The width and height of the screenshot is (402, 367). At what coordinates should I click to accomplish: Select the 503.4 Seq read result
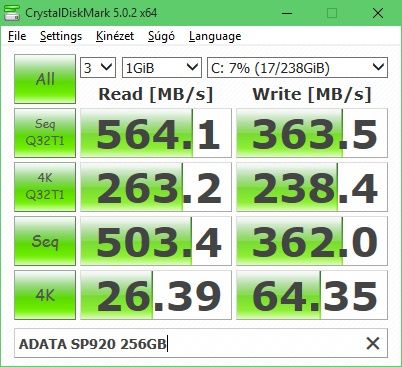pyautogui.click(x=156, y=241)
